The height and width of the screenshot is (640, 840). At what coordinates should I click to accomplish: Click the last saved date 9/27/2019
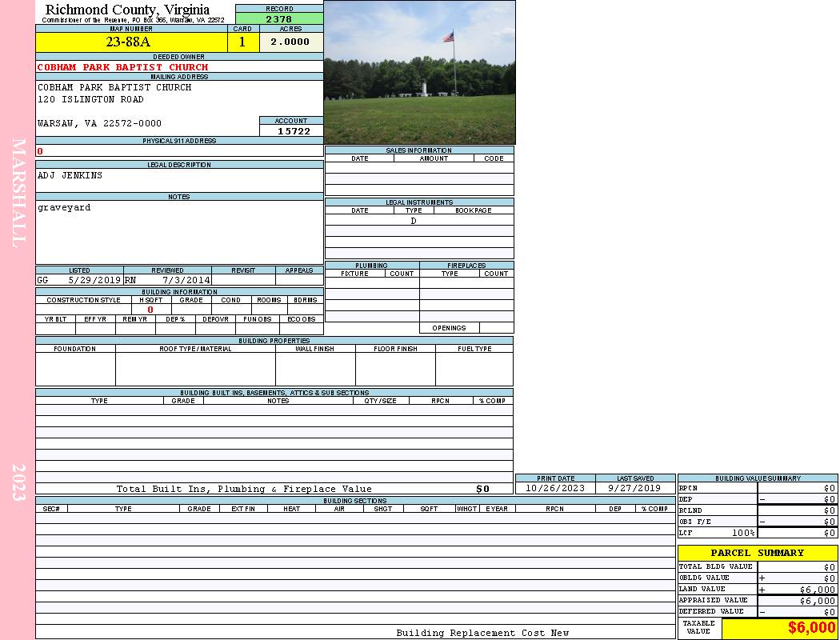click(x=634, y=488)
